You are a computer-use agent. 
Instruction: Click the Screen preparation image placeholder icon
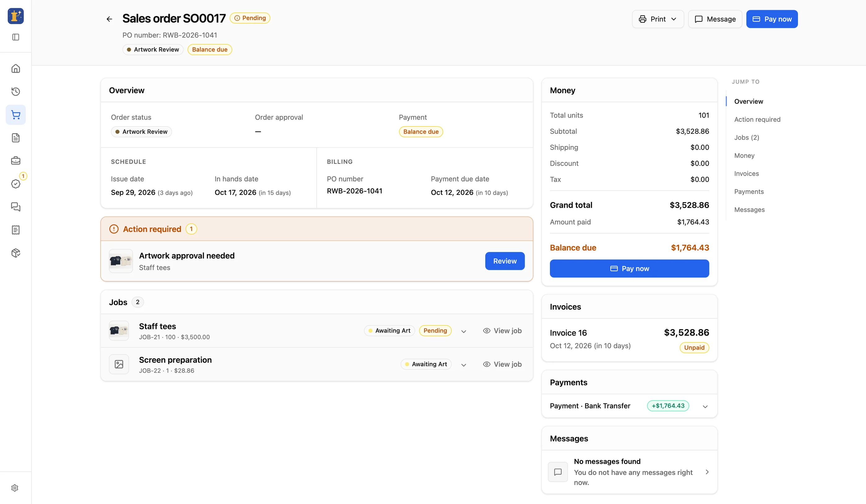tap(119, 364)
